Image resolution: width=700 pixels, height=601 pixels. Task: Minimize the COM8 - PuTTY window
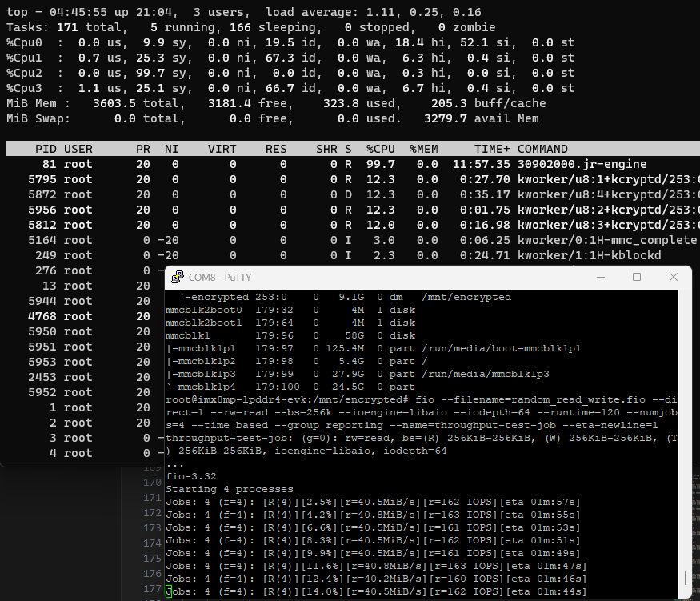[601, 276]
